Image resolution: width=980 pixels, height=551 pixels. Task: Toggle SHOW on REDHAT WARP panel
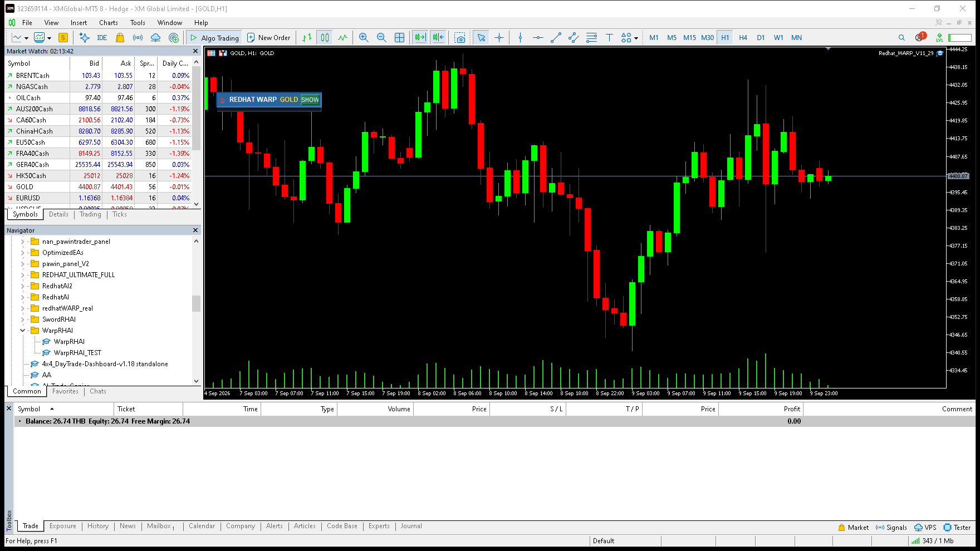(x=310, y=100)
